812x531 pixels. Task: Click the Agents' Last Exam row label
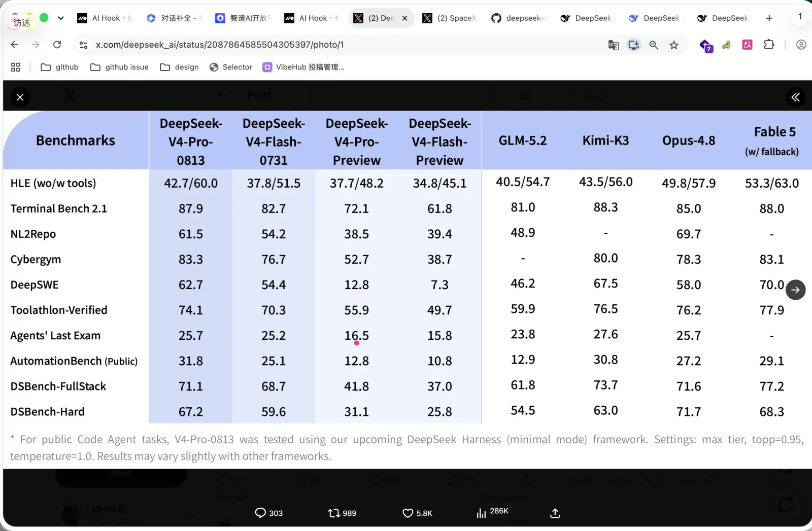55,335
